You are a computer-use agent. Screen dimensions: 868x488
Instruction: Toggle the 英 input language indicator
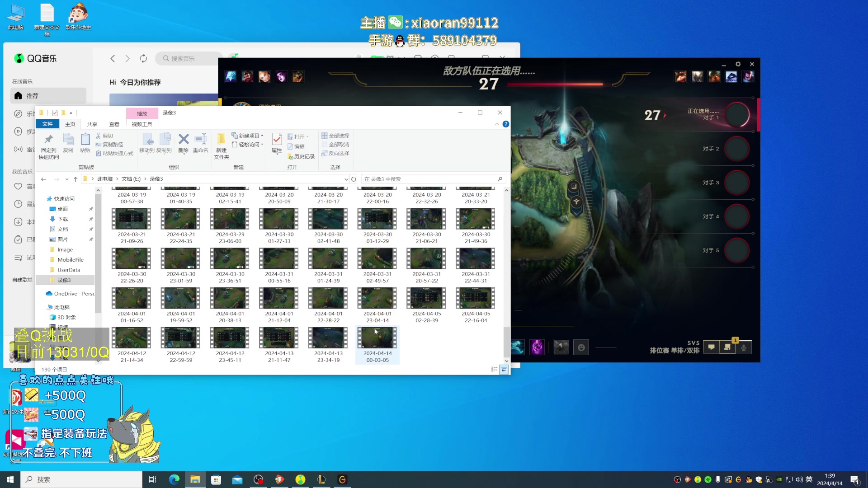pos(809,479)
